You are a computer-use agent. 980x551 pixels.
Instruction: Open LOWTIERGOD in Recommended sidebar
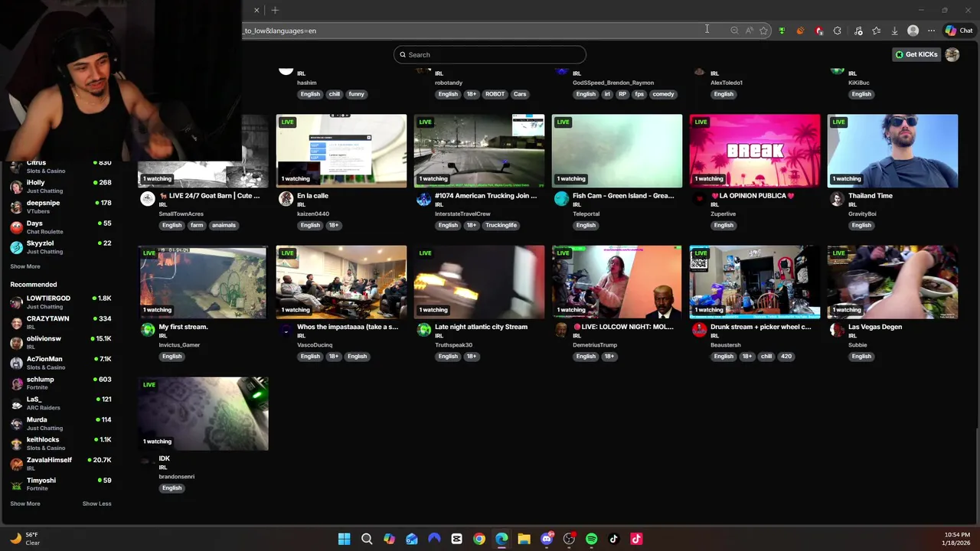point(60,302)
